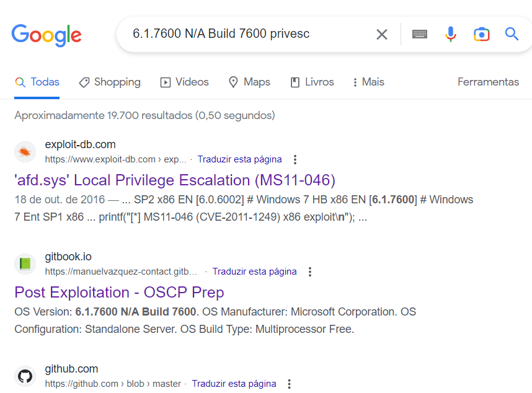Click the exploit-db.com site favicon
The width and height of the screenshot is (532, 393).
tap(25, 151)
